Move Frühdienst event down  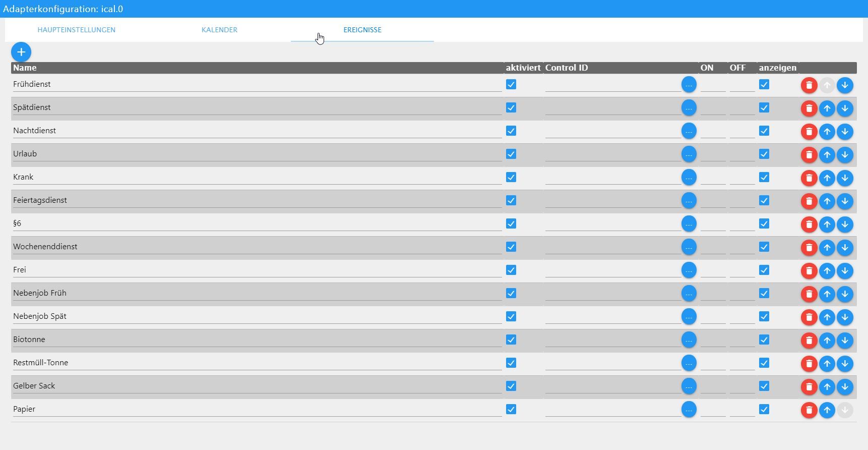click(845, 85)
